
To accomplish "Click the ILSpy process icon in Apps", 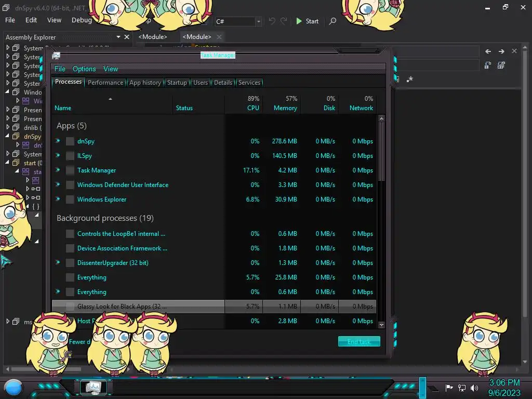I will click(x=70, y=156).
